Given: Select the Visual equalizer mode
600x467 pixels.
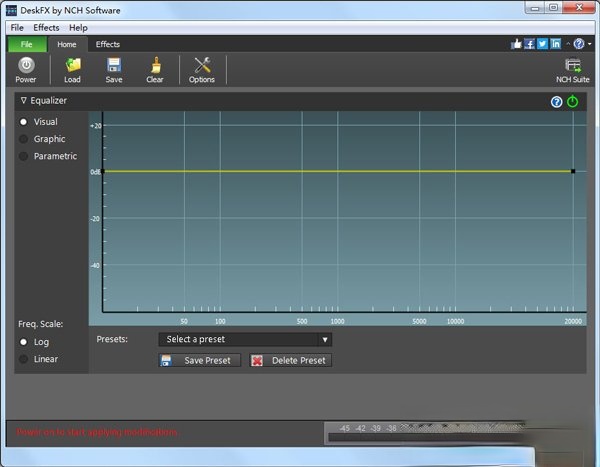Looking at the screenshot, I should (23, 122).
